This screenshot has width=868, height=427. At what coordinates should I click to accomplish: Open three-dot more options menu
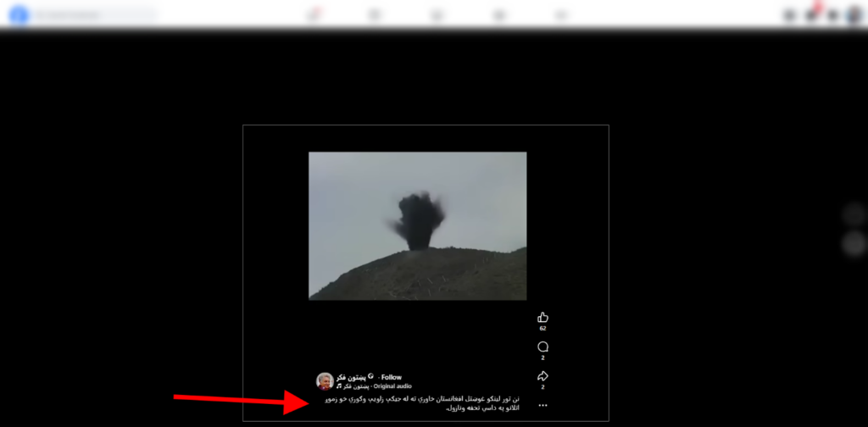coord(542,406)
